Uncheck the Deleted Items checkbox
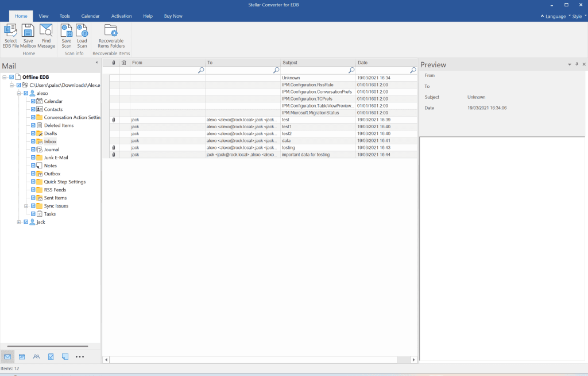588x376 pixels. [x=33, y=125]
